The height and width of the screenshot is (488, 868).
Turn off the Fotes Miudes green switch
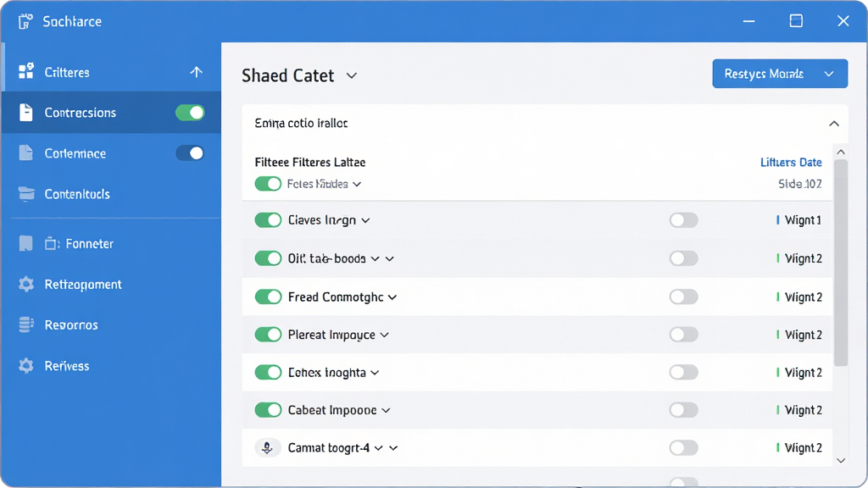pos(268,184)
